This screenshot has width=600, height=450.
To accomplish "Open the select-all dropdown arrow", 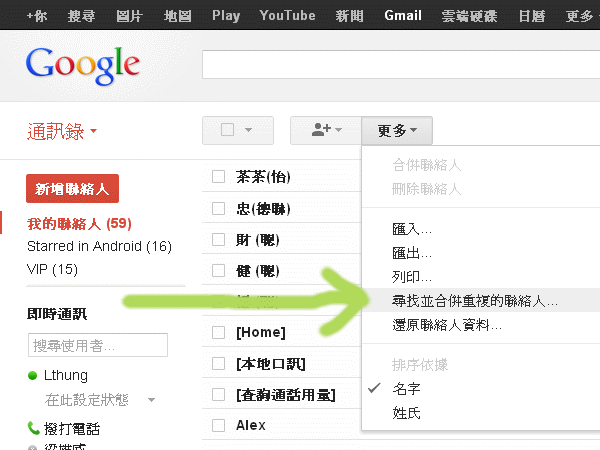I will [x=248, y=130].
